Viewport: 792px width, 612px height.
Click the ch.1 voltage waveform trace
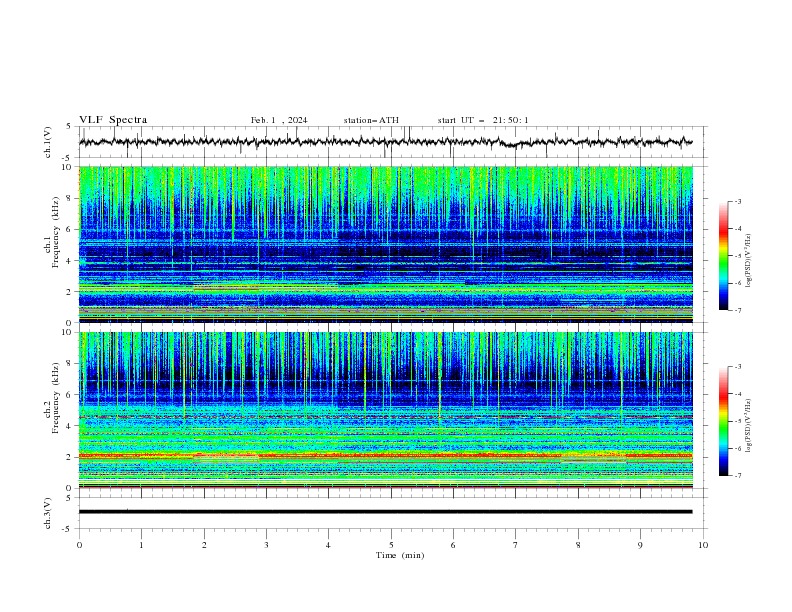(385, 142)
